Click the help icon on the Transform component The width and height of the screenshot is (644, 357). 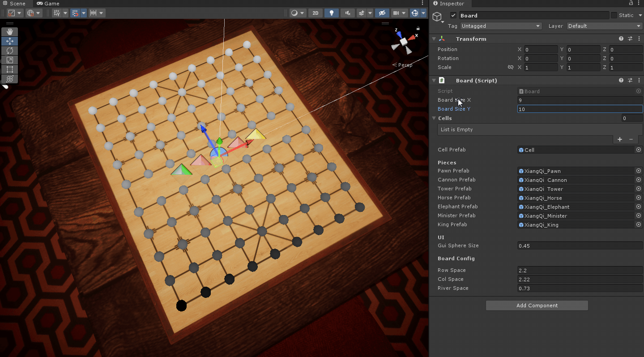coord(621,39)
